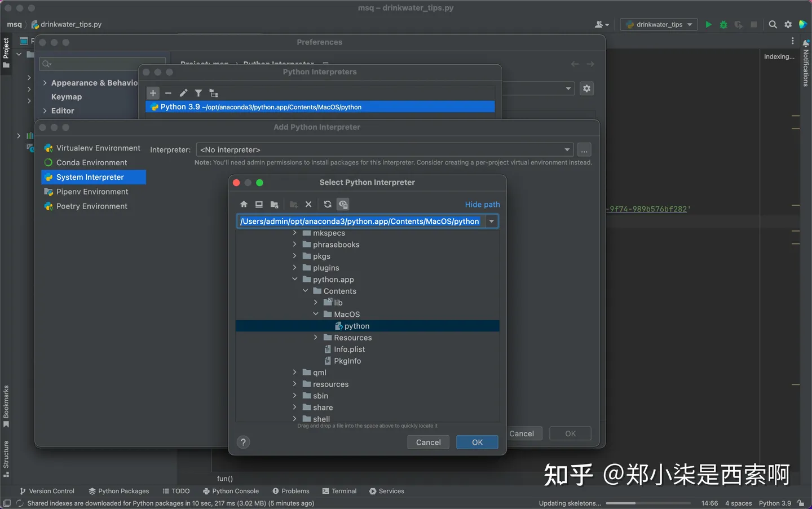This screenshot has height=509, width=812.
Task: Expand the pkgs folder
Action: (294, 256)
